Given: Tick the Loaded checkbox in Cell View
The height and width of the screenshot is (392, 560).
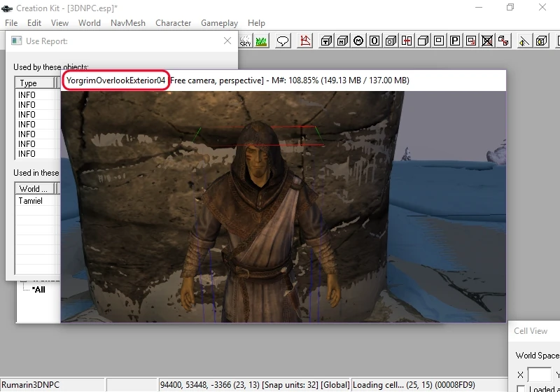Looking at the screenshot, I should point(521,388).
